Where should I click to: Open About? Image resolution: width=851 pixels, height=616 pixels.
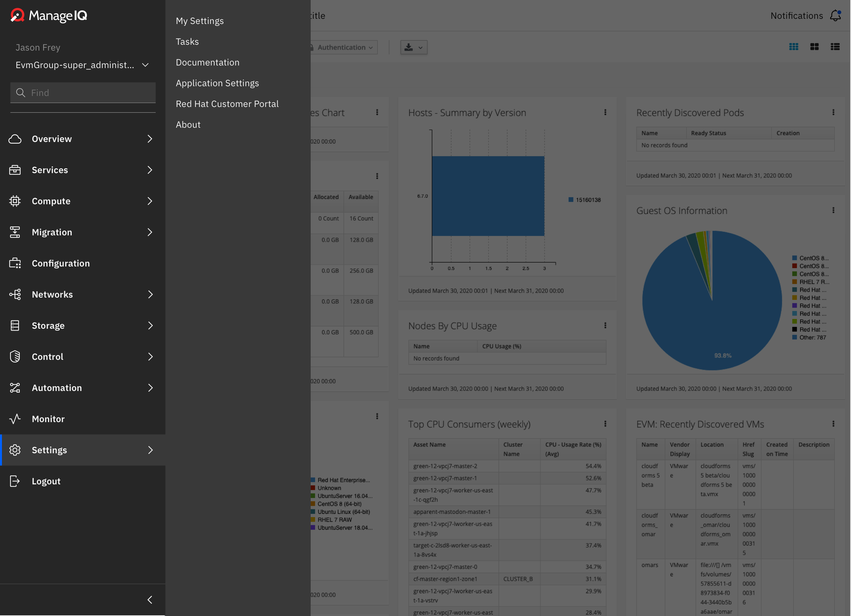coord(188,124)
